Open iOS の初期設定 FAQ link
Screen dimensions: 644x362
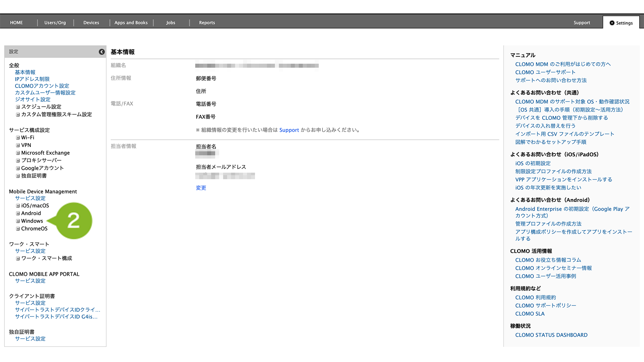[533, 164]
